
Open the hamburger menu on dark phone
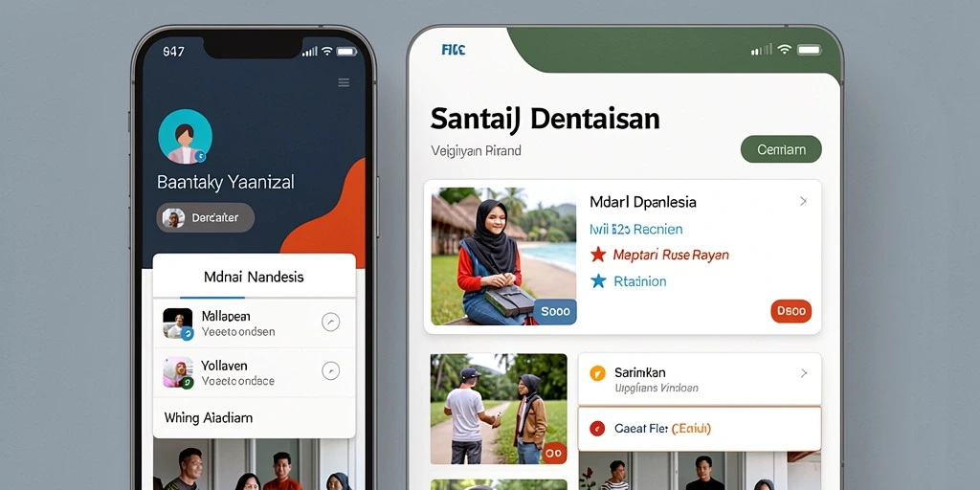pyautogui.click(x=344, y=82)
